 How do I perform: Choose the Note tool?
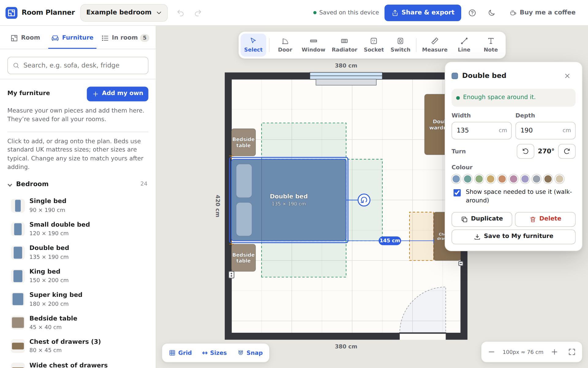coord(491,45)
